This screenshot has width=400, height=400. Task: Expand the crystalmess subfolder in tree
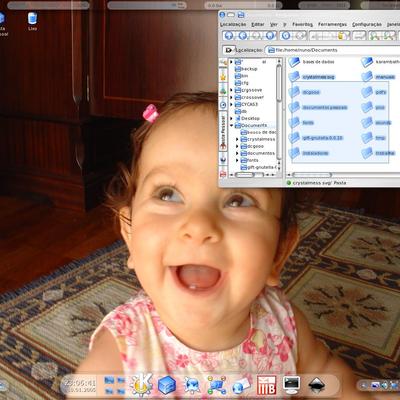coord(237,139)
